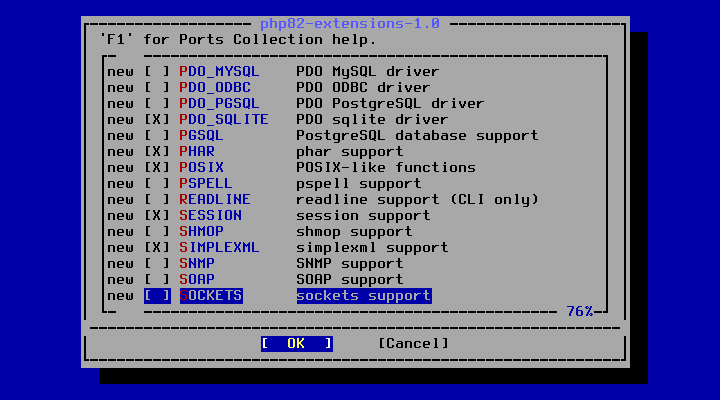
Task: Click the 'session support' description
Action: pos(363,216)
